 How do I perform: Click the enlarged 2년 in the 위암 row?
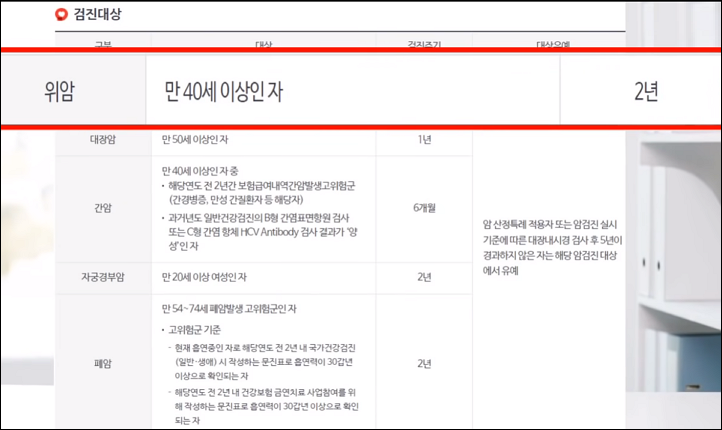point(646,91)
